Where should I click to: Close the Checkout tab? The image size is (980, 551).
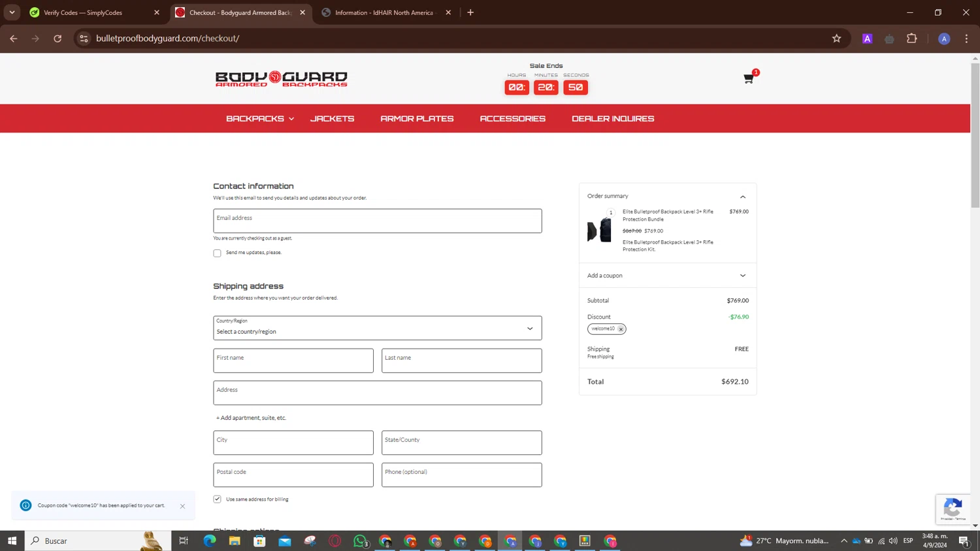pyautogui.click(x=302, y=12)
